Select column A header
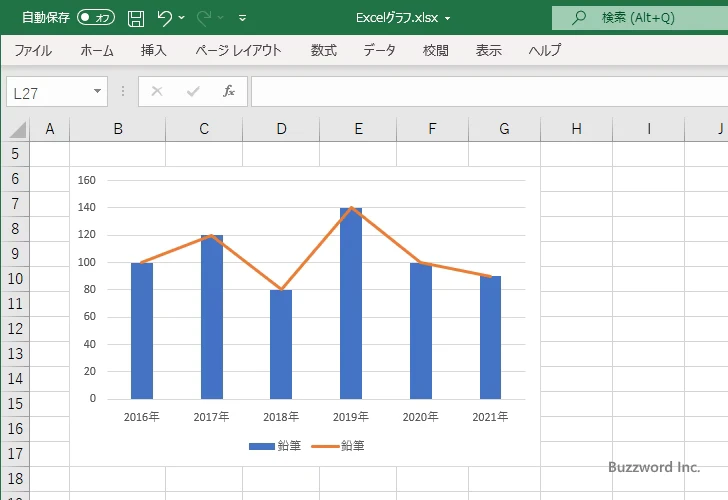The height and width of the screenshot is (500, 728). tap(50, 129)
